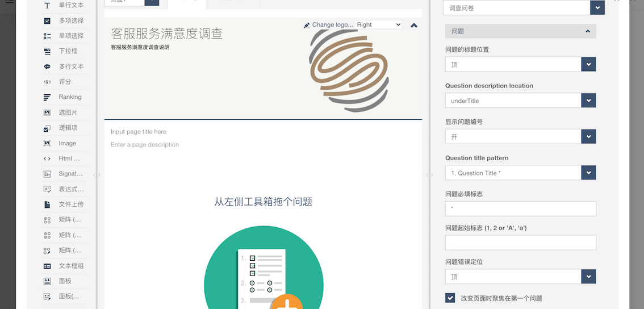Click the 多行文本 comment icon

[47, 66]
